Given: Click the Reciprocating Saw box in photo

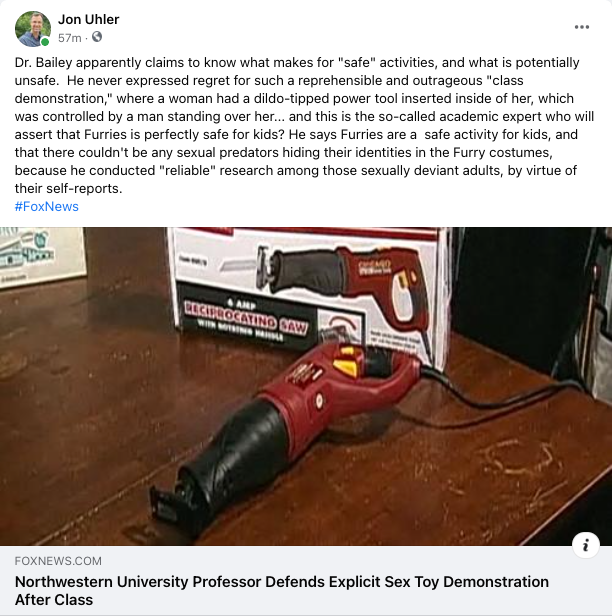Looking at the screenshot, I should pyautogui.click(x=310, y=293).
